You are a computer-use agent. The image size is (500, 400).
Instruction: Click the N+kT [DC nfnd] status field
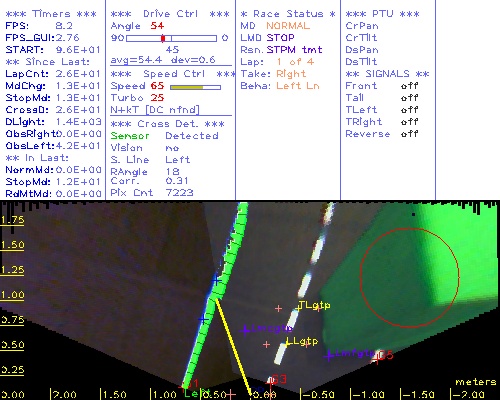pyautogui.click(x=155, y=110)
